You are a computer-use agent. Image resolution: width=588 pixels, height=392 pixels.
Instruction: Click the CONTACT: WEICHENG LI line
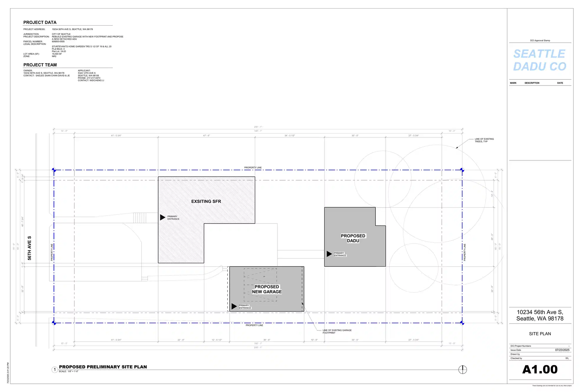click(x=91, y=80)
